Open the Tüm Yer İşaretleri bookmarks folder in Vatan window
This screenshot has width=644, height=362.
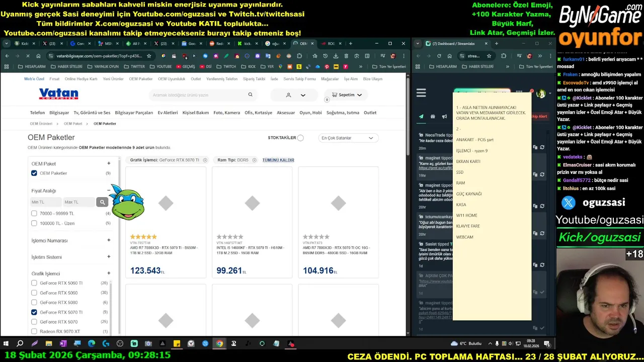pyautogui.click(x=388, y=66)
